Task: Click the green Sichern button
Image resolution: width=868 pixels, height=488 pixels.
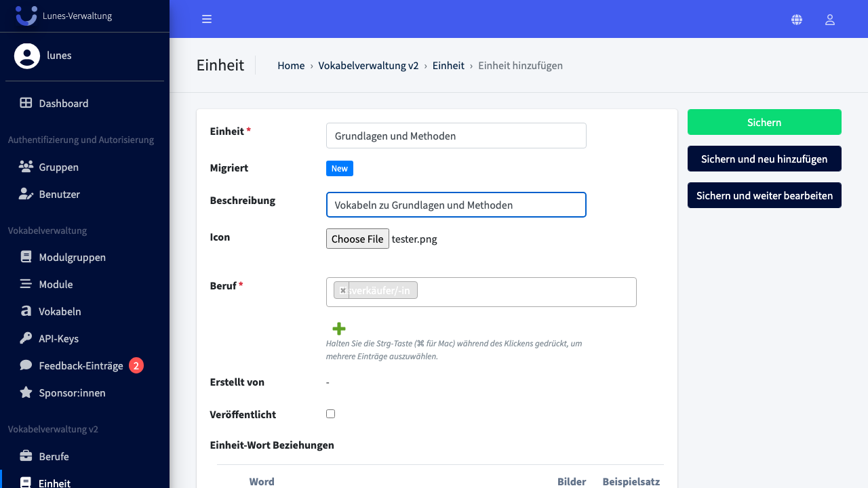Action: [764, 122]
